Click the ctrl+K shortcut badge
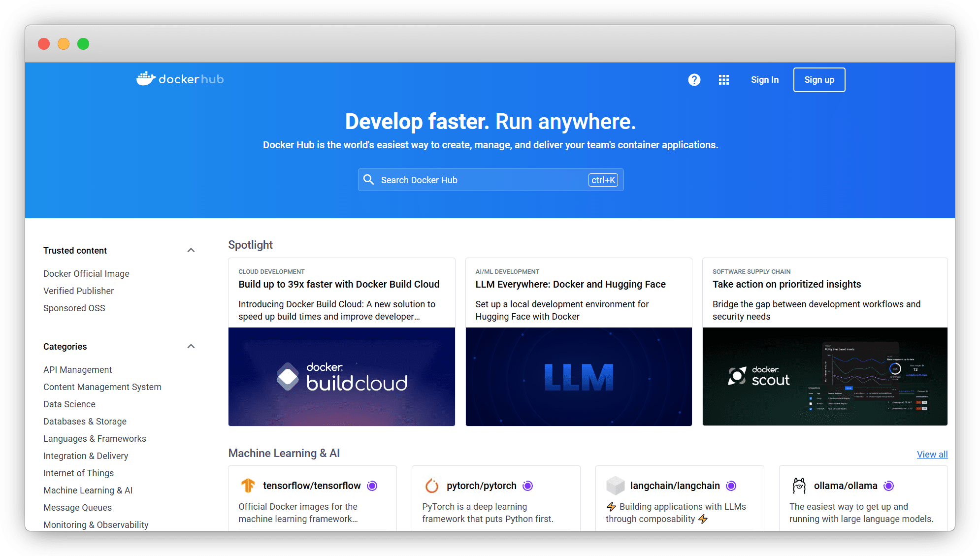This screenshot has width=980, height=556. (x=603, y=180)
